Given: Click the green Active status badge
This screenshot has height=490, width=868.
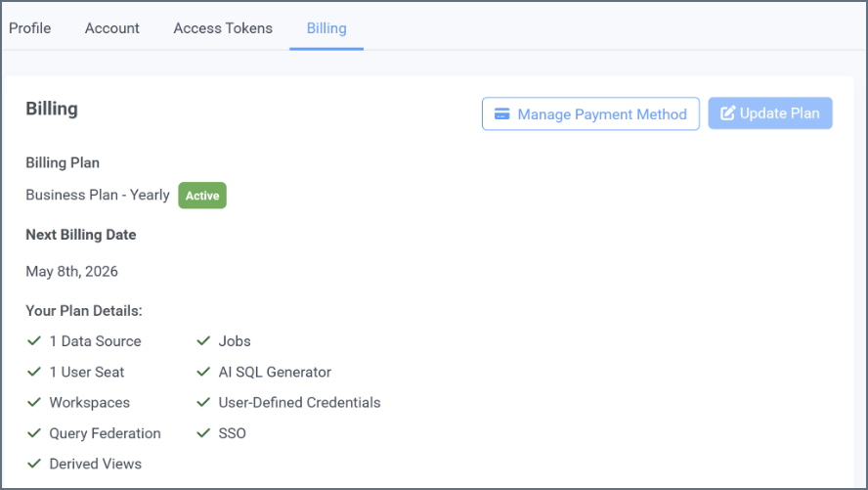Looking at the screenshot, I should point(202,196).
